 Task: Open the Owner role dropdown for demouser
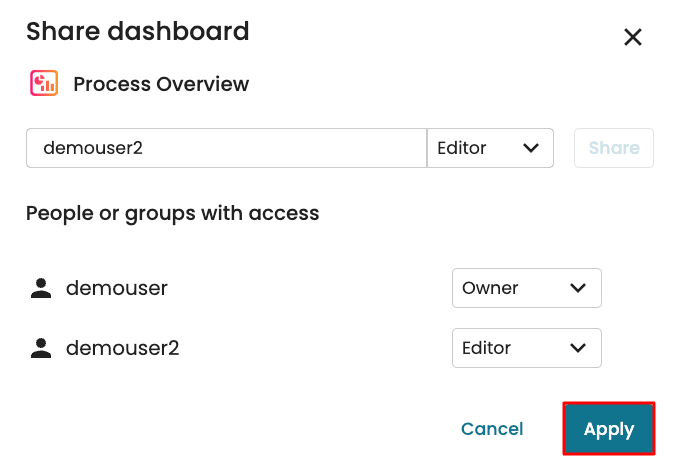pos(526,288)
